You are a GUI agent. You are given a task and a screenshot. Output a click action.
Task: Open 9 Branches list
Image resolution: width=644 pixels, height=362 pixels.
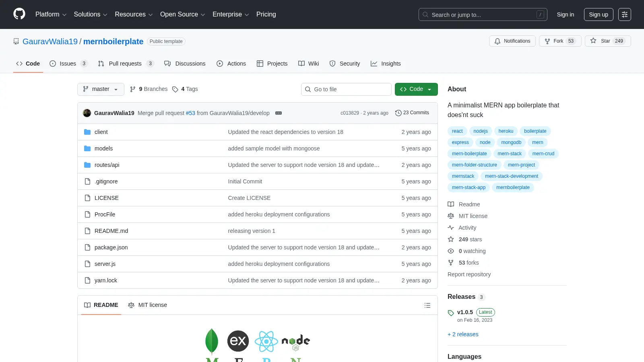(149, 89)
